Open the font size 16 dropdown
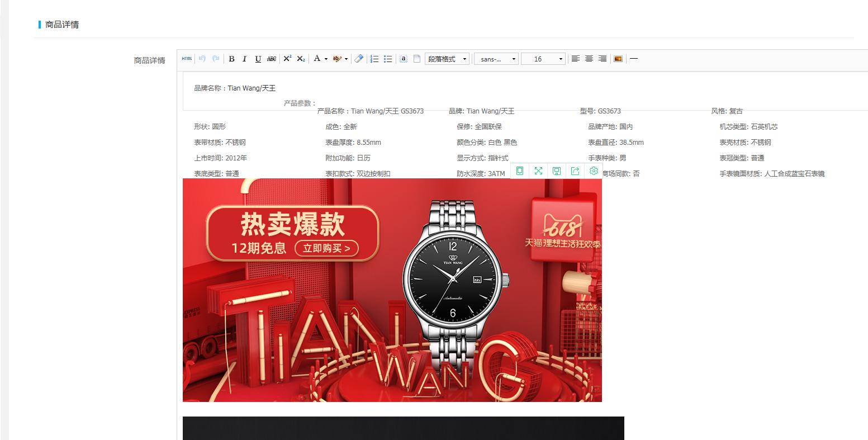Image resolution: width=868 pixels, height=440 pixels. pos(543,59)
